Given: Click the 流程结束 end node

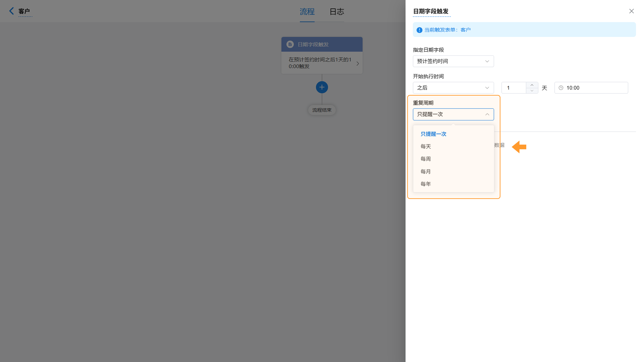Looking at the screenshot, I should (322, 110).
